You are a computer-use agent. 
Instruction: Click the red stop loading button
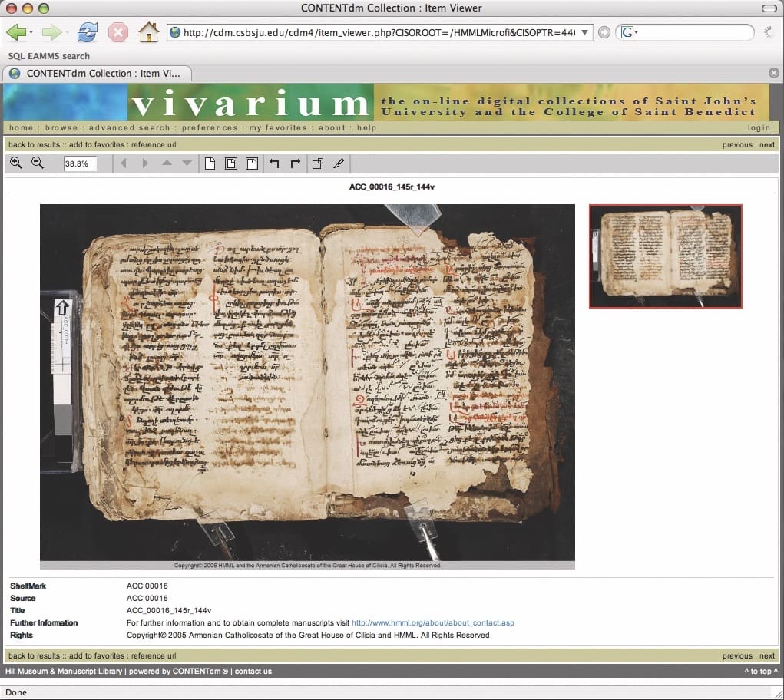coord(118,32)
